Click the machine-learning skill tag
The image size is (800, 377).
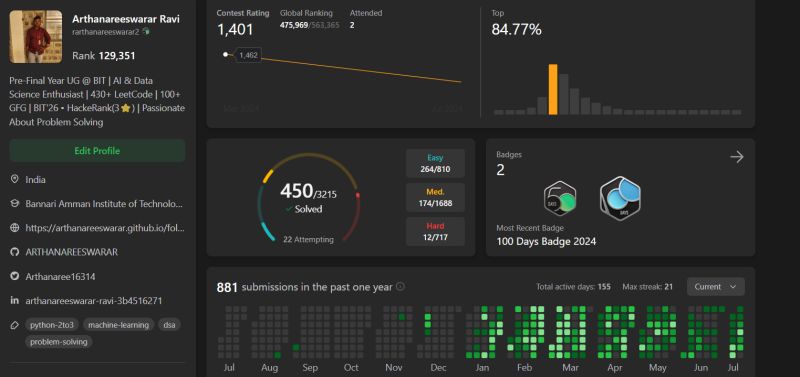pyautogui.click(x=118, y=325)
